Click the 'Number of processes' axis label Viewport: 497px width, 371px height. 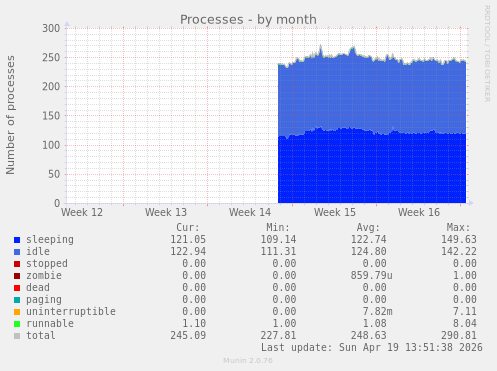click(x=10, y=115)
